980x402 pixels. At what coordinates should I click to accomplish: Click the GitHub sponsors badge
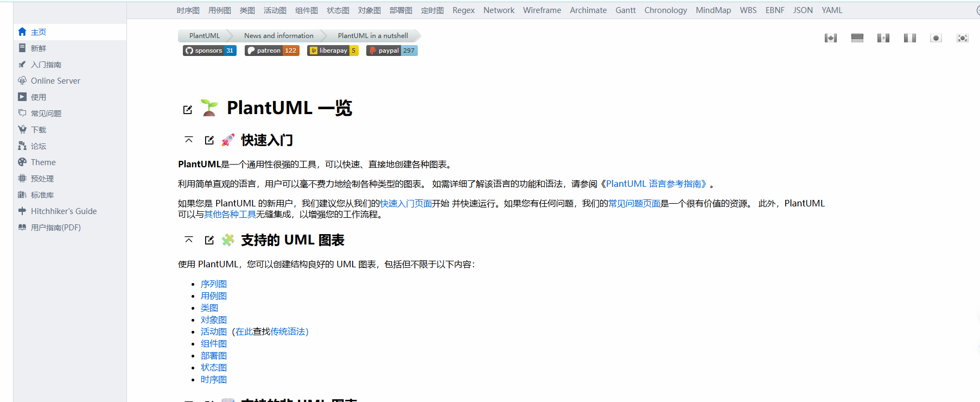click(209, 51)
